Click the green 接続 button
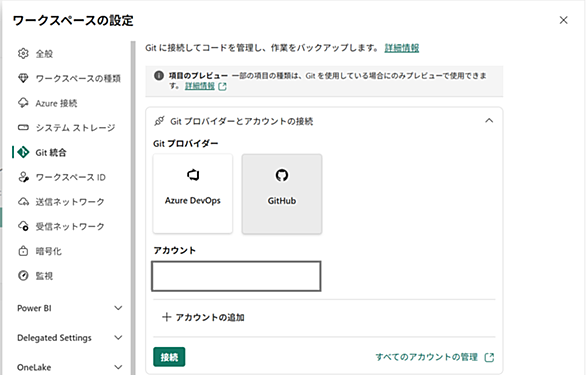 169,357
